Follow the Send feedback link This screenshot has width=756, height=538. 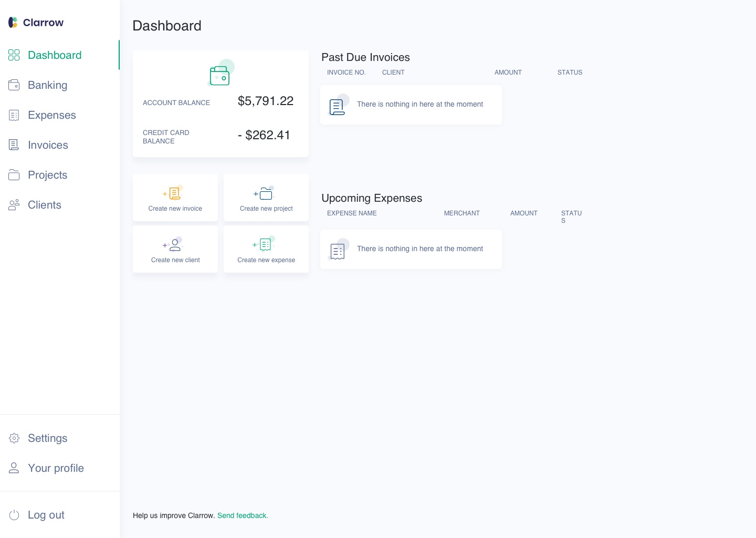click(x=243, y=515)
